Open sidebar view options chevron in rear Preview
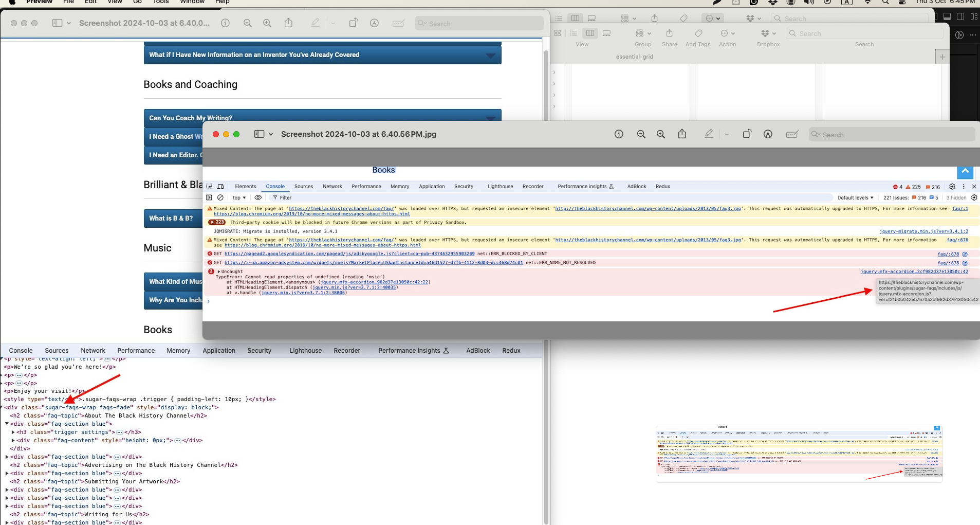This screenshot has height=525, width=980. click(69, 23)
